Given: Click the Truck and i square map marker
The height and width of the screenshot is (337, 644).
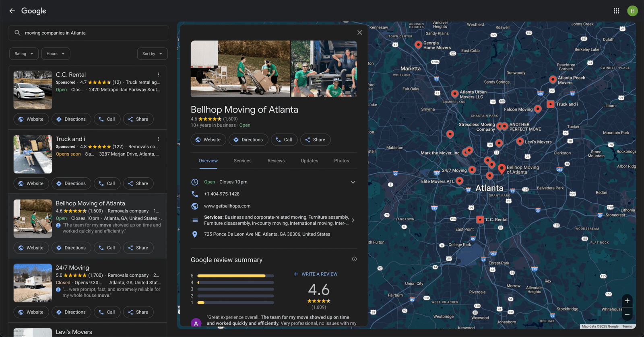Looking at the screenshot, I should click(550, 104).
